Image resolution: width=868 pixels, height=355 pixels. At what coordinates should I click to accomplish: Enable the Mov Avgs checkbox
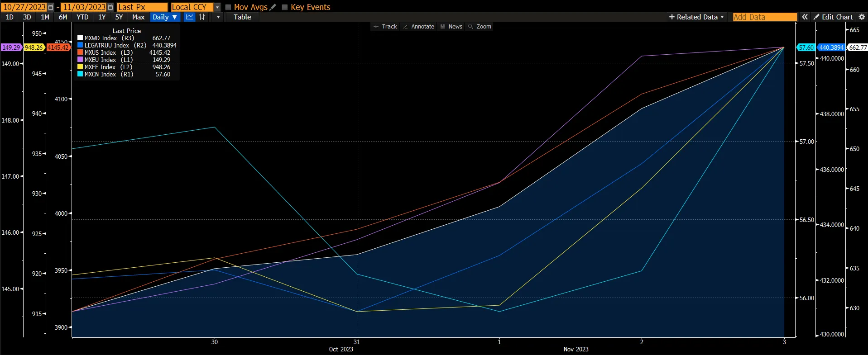click(x=228, y=7)
